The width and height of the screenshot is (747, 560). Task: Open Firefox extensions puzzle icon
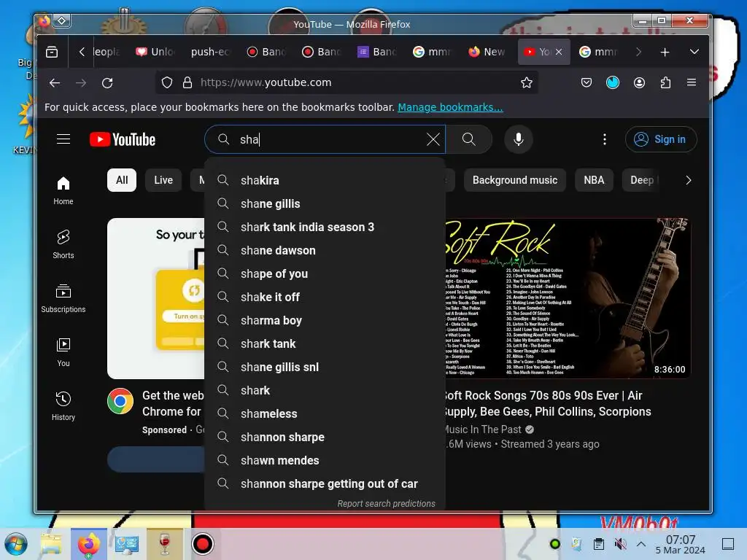click(665, 83)
